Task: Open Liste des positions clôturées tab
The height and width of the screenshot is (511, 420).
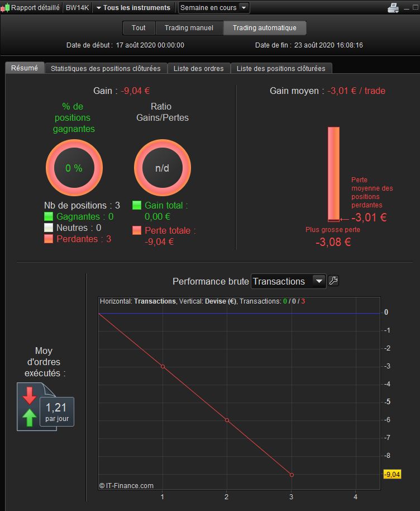Action: point(281,68)
